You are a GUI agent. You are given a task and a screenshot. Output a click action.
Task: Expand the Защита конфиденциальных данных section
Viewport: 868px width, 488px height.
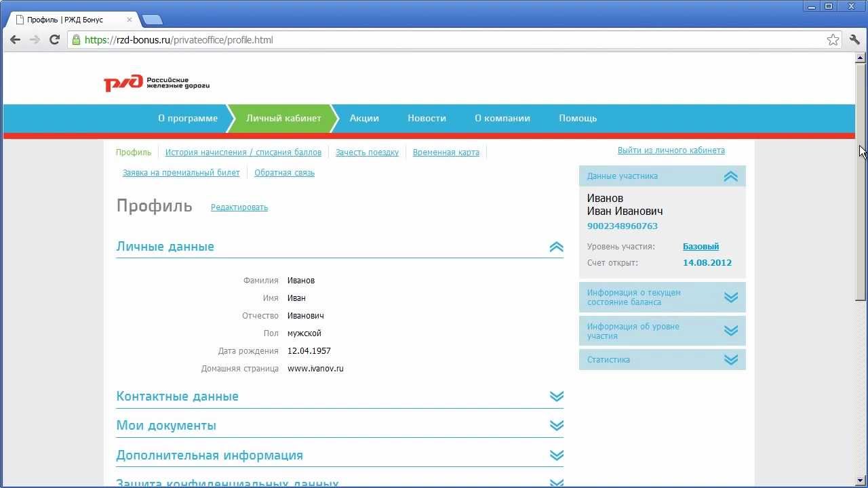pos(556,483)
